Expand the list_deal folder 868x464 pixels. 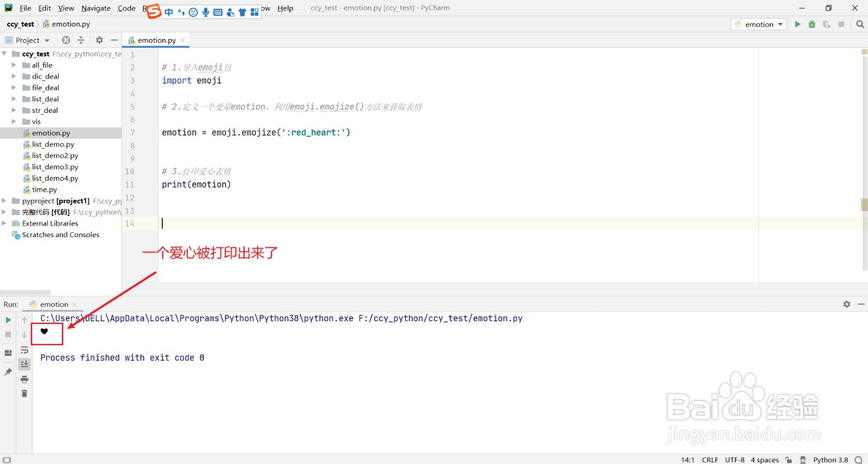pos(14,99)
